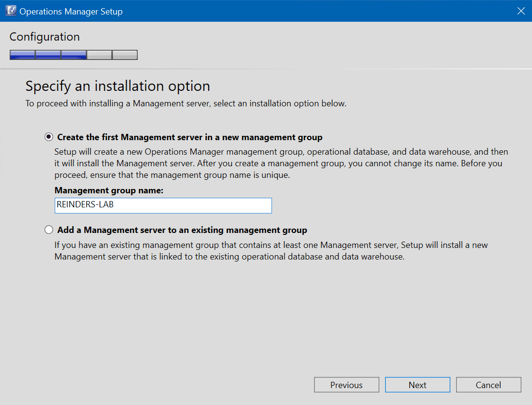The image size is (532, 405).
Task: Click the fifth progress bar segment
Action: [x=125, y=55]
